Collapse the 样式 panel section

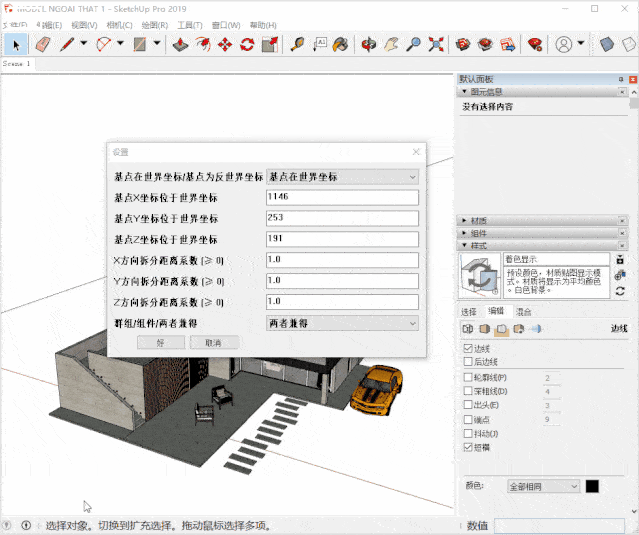(x=464, y=246)
